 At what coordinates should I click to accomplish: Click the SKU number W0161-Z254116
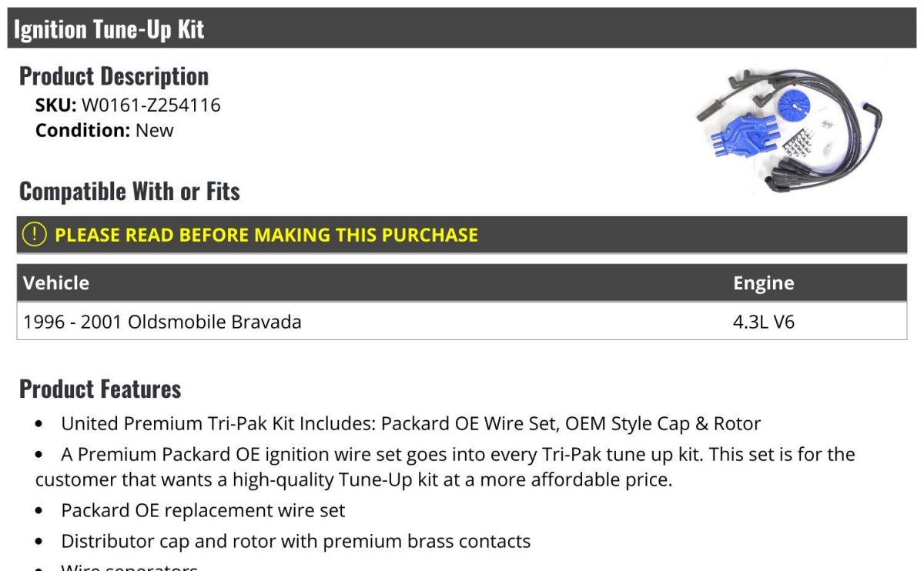pyautogui.click(x=151, y=105)
